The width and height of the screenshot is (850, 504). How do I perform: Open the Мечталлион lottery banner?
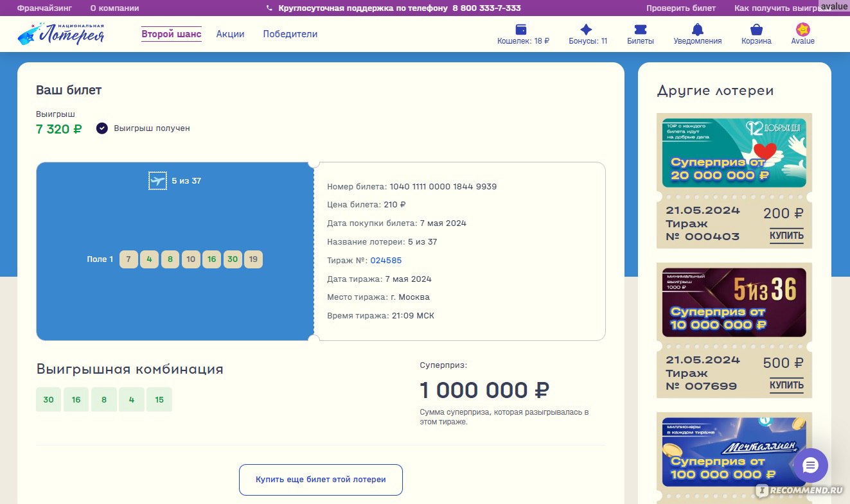[734, 452]
